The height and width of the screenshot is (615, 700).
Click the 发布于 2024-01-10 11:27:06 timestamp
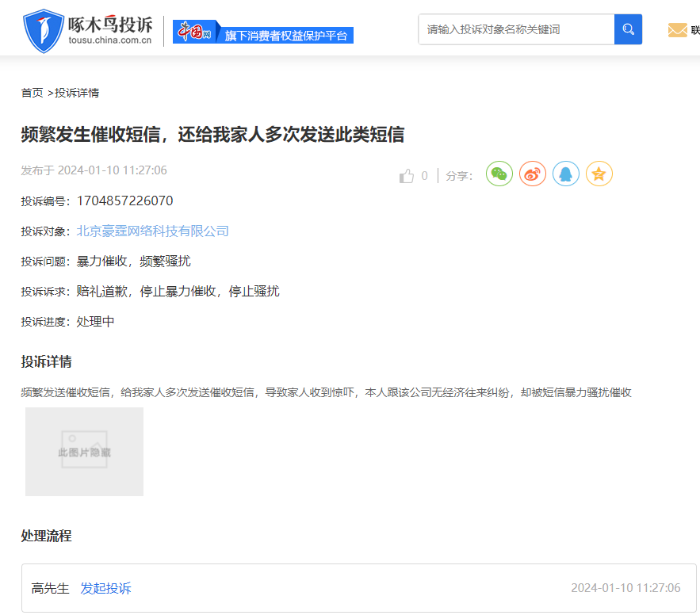click(94, 170)
